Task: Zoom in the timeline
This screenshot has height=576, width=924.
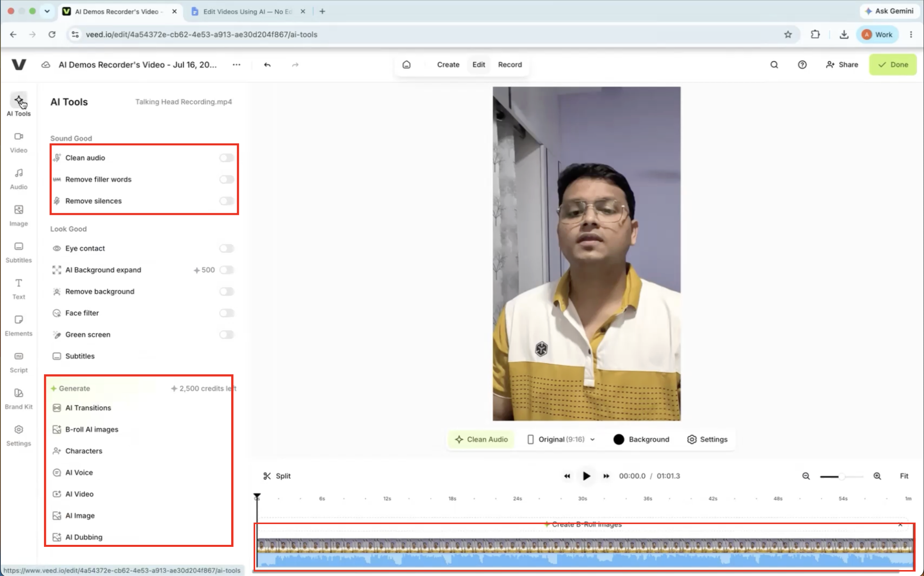Action: pyautogui.click(x=877, y=476)
